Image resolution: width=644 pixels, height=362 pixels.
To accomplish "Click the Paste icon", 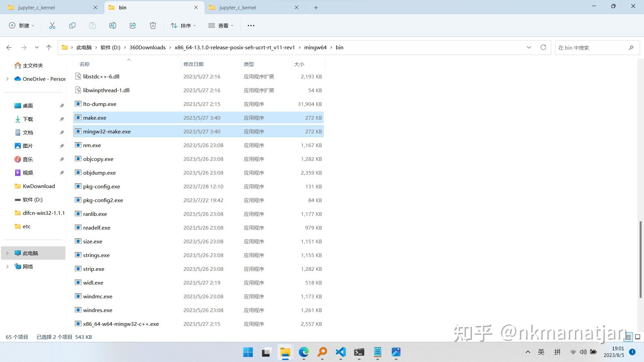I will 93,25.
